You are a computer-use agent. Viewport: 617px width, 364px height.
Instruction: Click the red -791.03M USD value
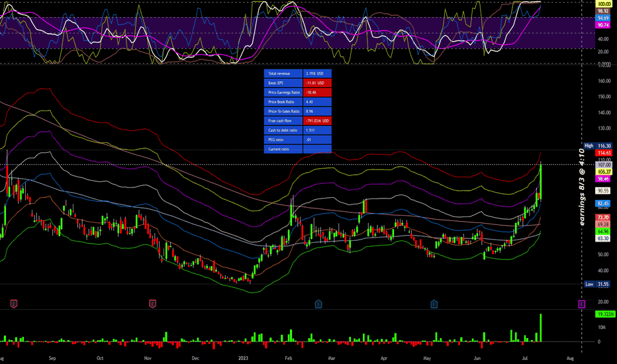317,121
